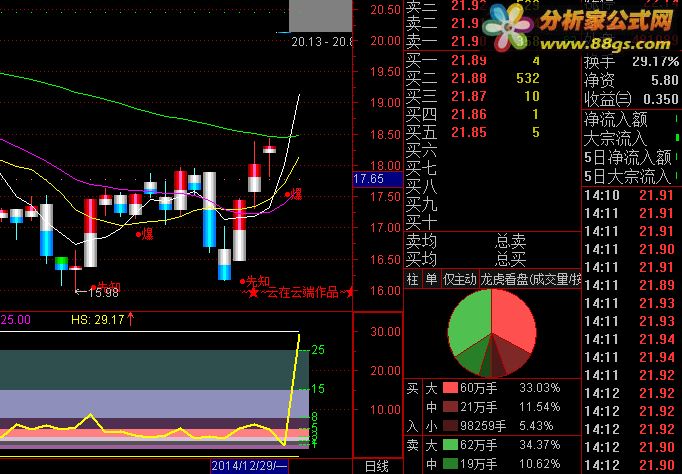This screenshot has height=474, width=682.
Task: Click the 云在云端作品 signature text
Action: point(302,292)
